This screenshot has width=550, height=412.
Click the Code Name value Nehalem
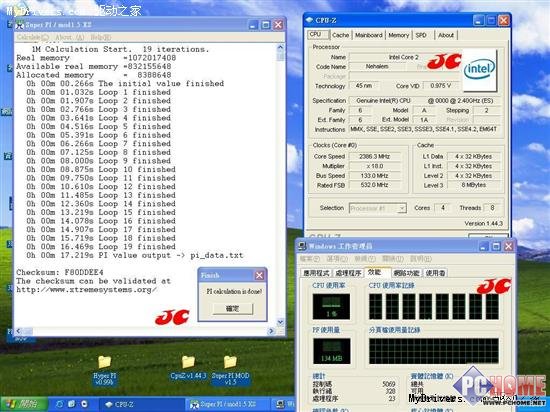pyautogui.click(x=377, y=66)
